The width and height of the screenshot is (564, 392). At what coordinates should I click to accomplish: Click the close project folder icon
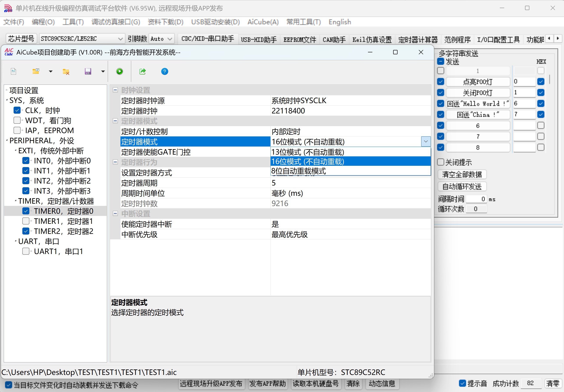(66, 71)
